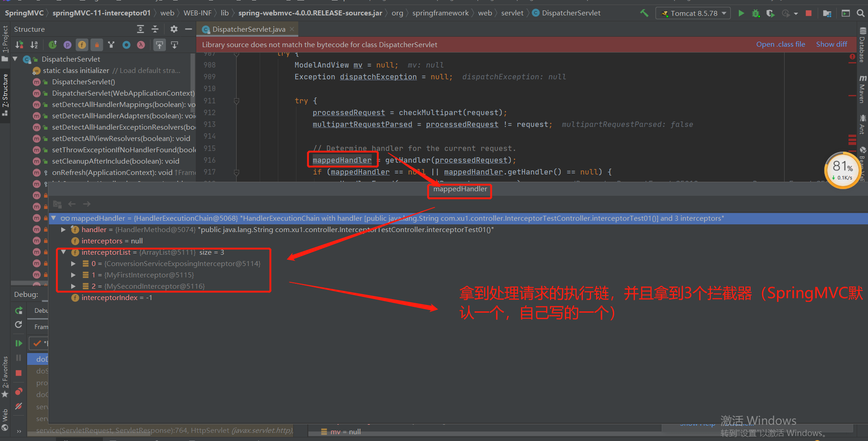This screenshot has height=441, width=868.
Task: Toggle show lambdas filter in Structure
Action: (141, 45)
